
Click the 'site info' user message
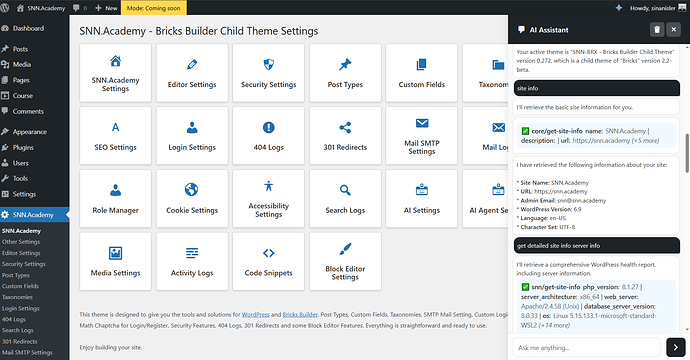point(597,88)
